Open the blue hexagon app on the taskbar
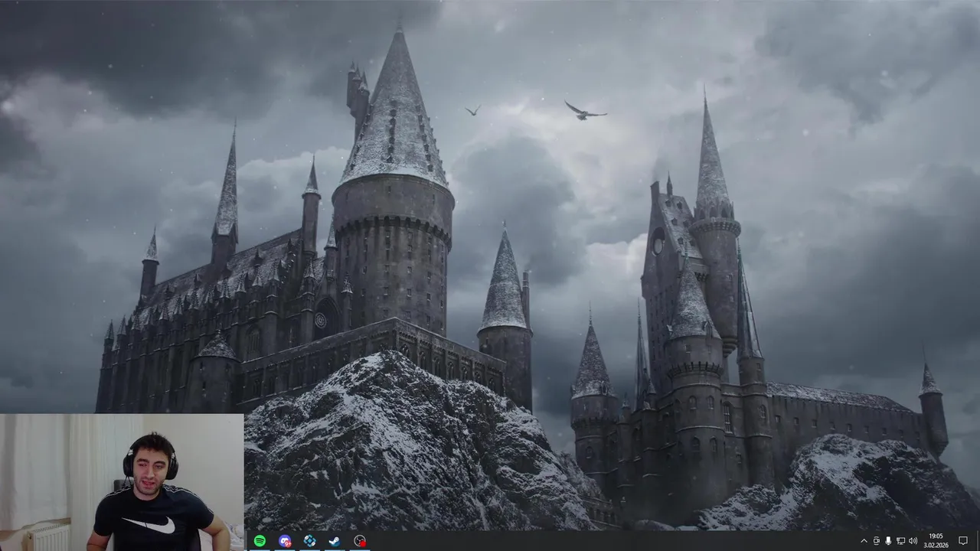The image size is (980, 551). coord(309,541)
